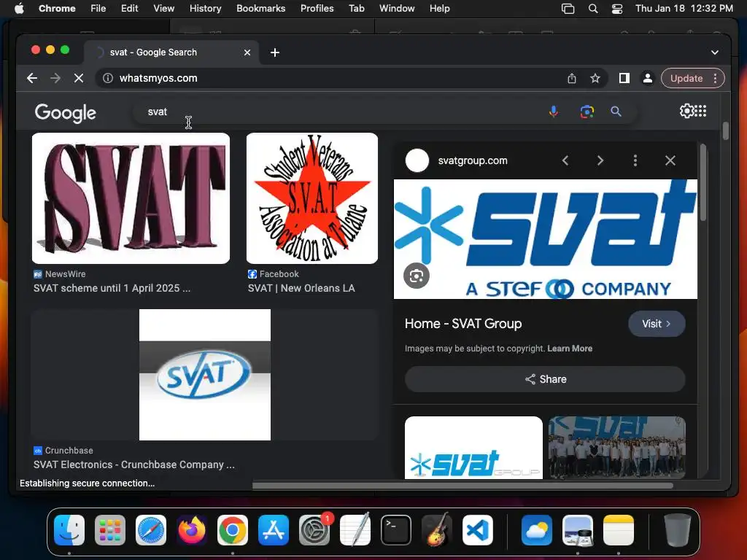
Task: Click the Share button
Action: (545, 379)
